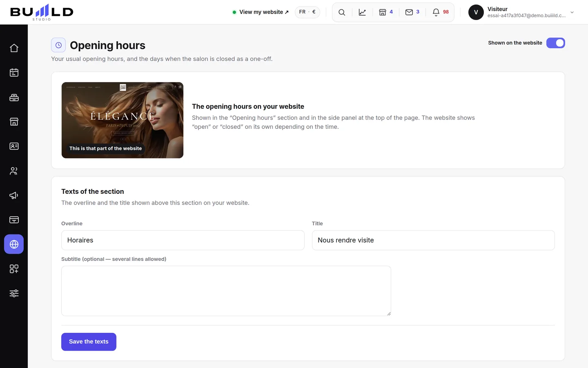Open the FR € language currency selector

click(307, 12)
